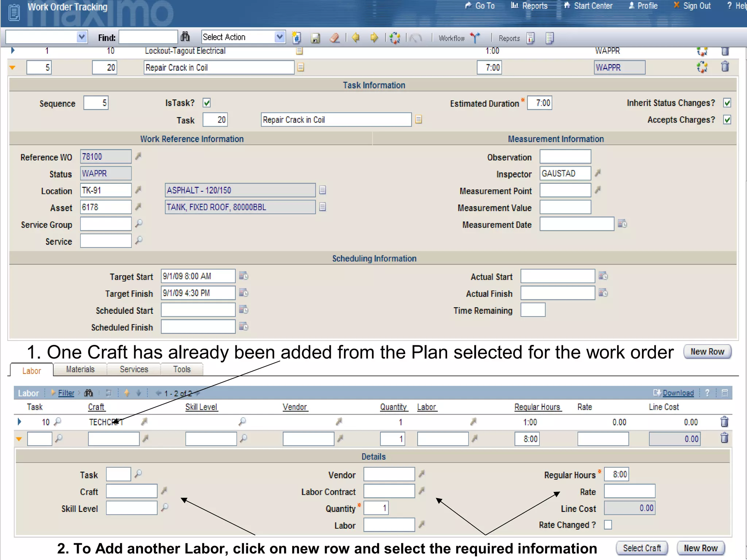Image resolution: width=747 pixels, height=560 pixels.
Task: Delete the Lockout-Tagout Electrical task row
Action: pos(725,51)
